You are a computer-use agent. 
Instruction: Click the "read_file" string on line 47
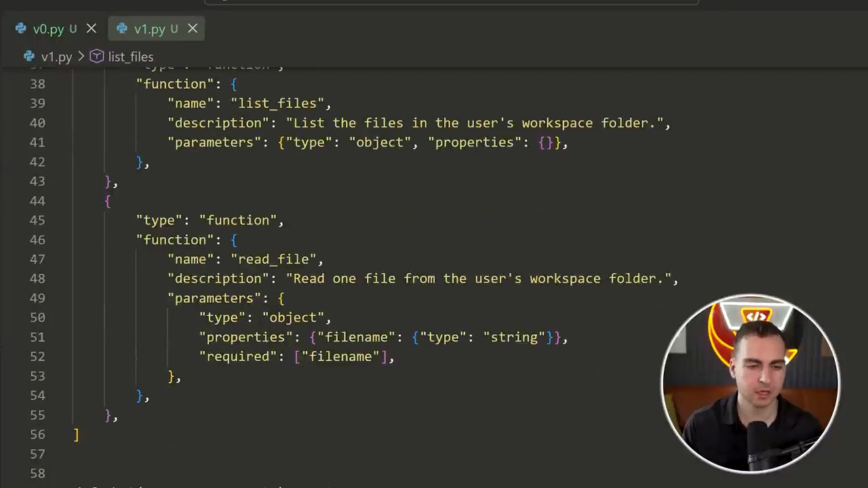pos(273,260)
